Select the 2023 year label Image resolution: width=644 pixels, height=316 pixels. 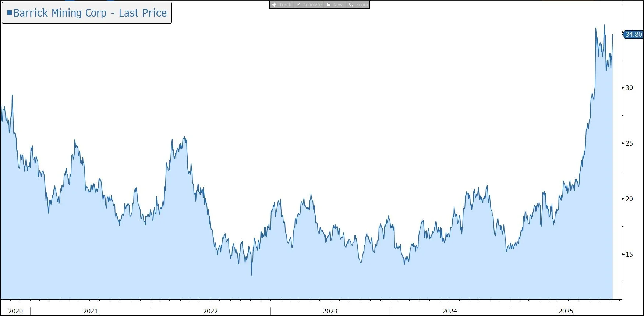point(330,311)
